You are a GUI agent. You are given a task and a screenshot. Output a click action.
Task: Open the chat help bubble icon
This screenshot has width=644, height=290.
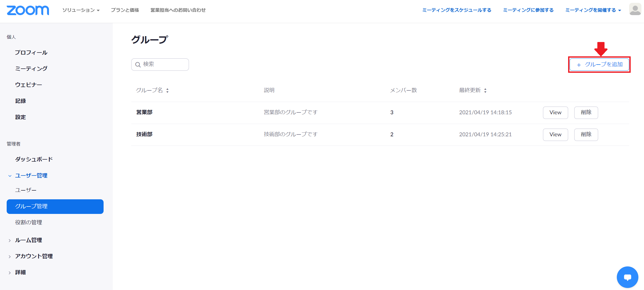[627, 277]
